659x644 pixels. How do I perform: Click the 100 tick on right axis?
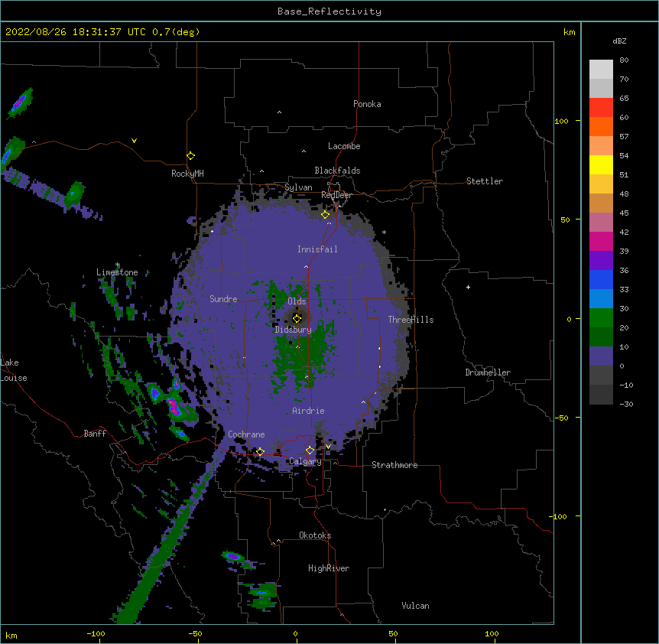tap(561, 121)
